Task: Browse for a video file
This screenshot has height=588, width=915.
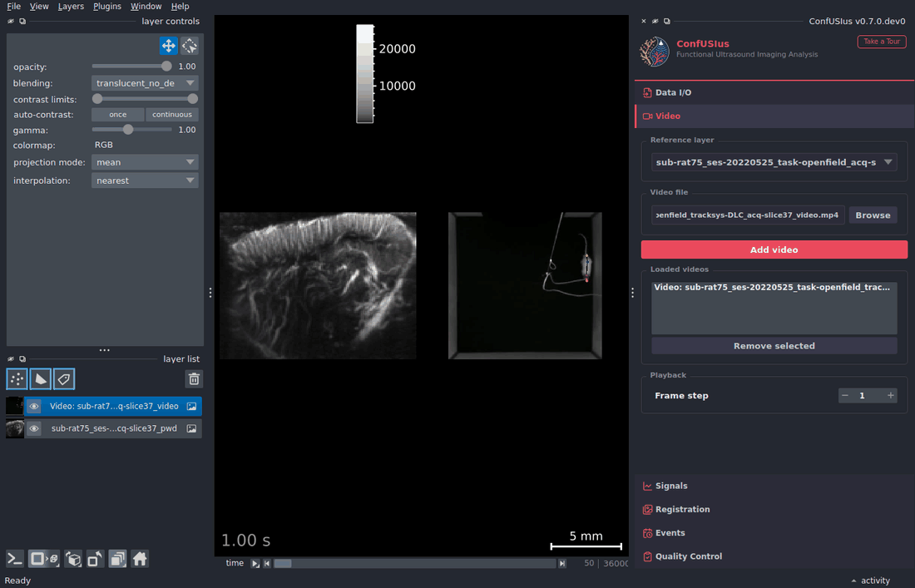Action: click(x=873, y=215)
